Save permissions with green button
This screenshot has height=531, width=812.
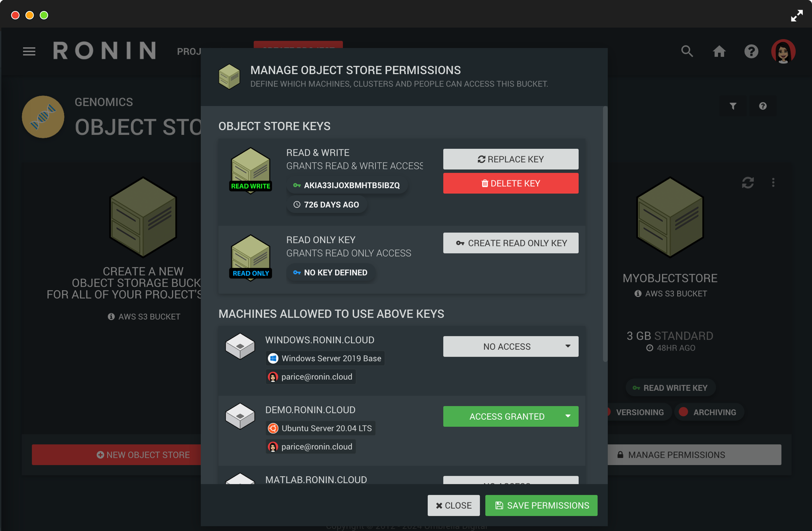click(541, 506)
